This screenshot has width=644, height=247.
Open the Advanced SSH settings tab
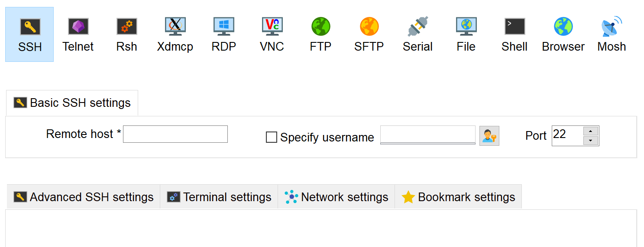point(84,197)
